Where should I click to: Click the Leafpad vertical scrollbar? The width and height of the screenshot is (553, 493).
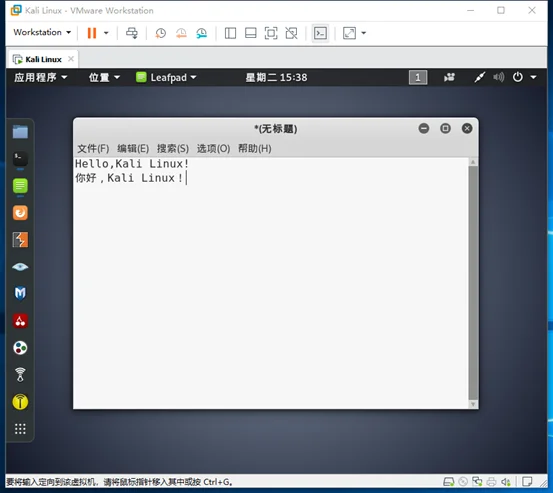coord(473,283)
